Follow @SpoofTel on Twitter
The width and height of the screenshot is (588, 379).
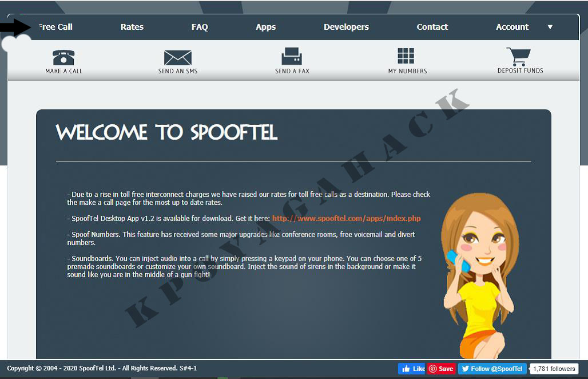coord(492,369)
